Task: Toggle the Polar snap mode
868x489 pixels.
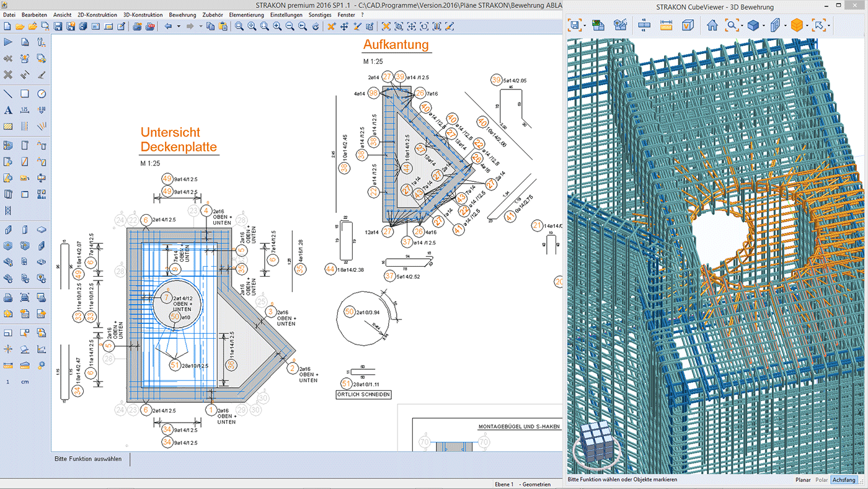Action: pyautogui.click(x=821, y=480)
